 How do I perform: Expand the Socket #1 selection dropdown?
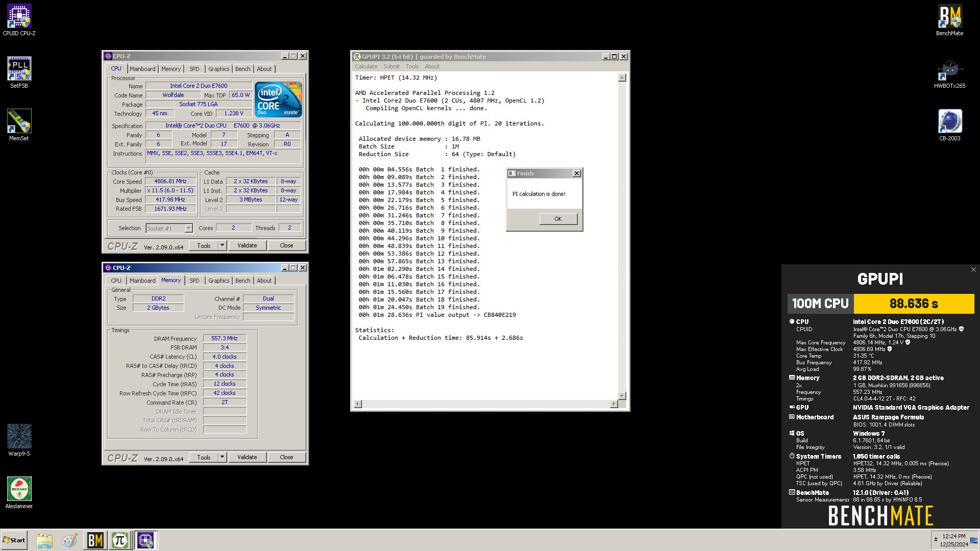188,229
